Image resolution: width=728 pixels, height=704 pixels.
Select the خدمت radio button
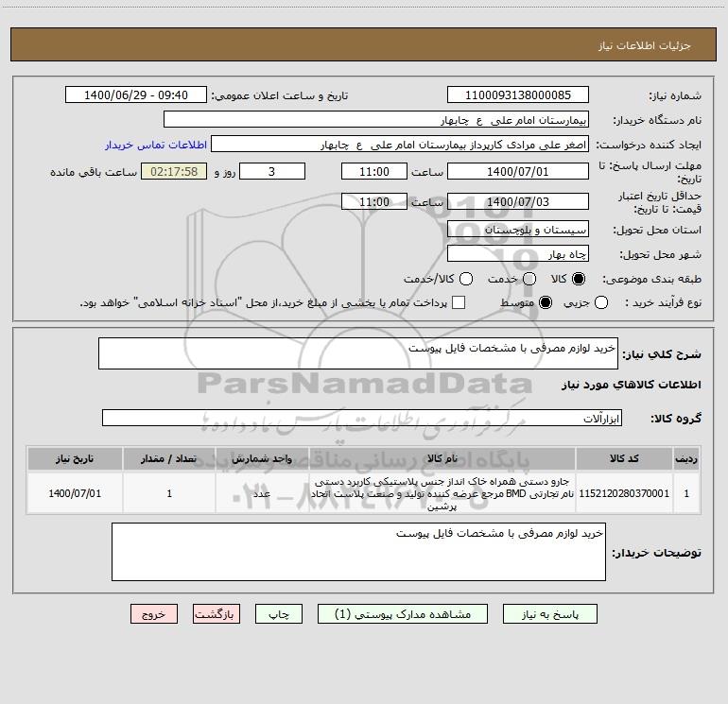coord(529,279)
